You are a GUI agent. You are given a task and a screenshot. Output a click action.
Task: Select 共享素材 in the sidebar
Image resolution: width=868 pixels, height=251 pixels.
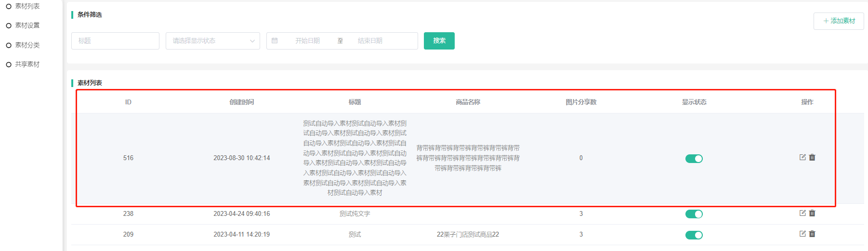27,64
